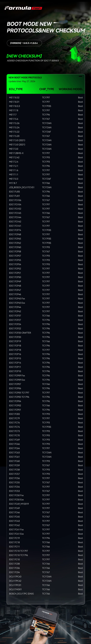Image resolution: width=91 pixels, height=644 pixels.
Task: Select the ME17.8.32 row
Action: coord(14,98)
